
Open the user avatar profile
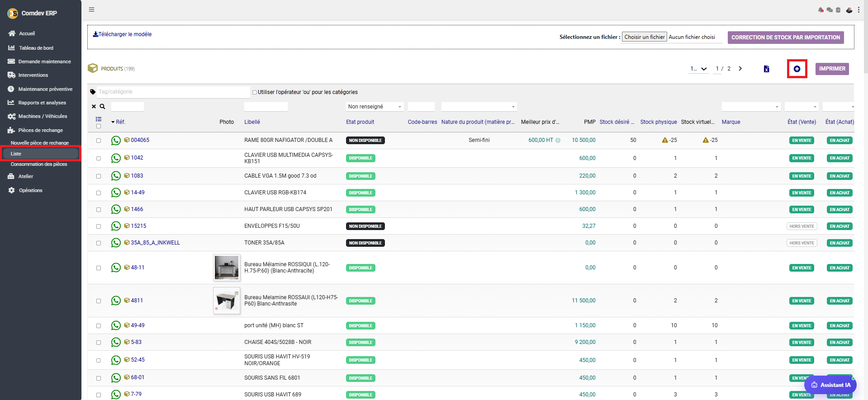coord(849,10)
